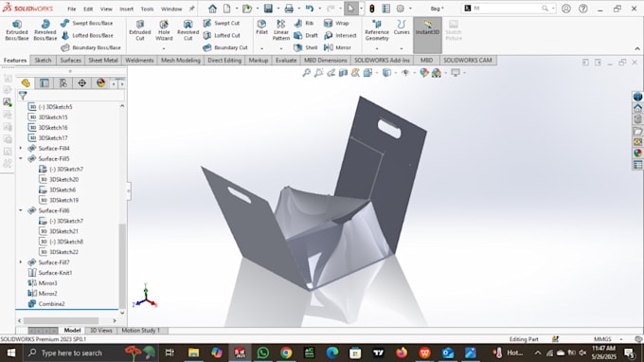Select the Boundary Cut feature
This screenshot has width=644, height=362.
[x=225, y=47]
